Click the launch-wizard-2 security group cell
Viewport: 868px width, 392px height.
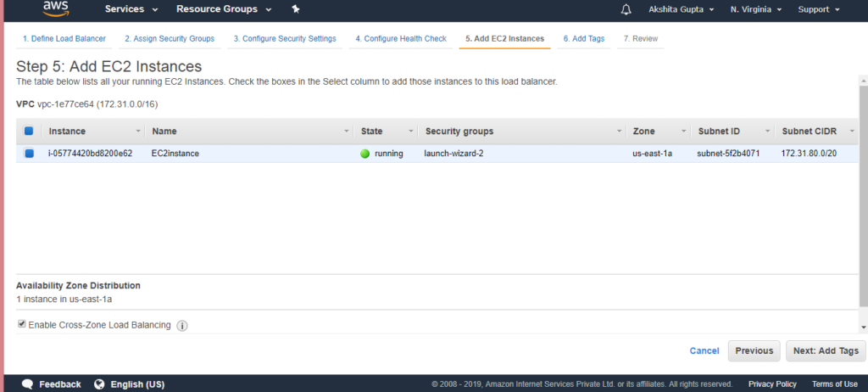coord(454,154)
